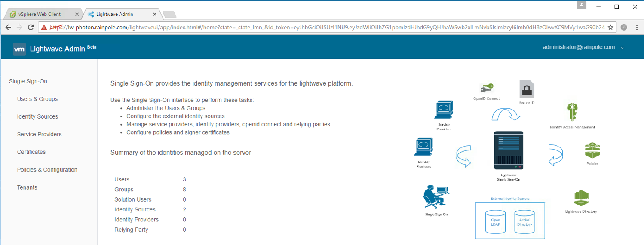Click the Lightwave Admin header title
The height and width of the screenshot is (245, 644).
coord(58,49)
